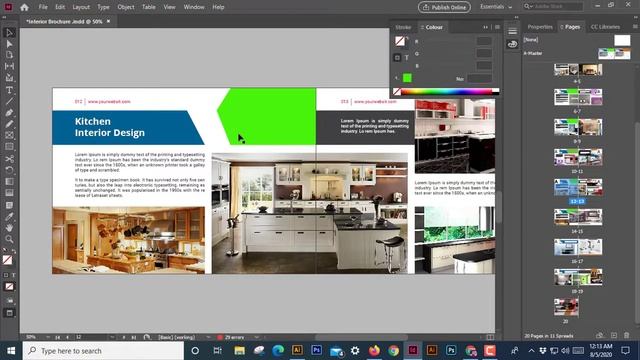This screenshot has height=360, width=640.
Task: Select the Zoom tool
Action: tap(9, 239)
